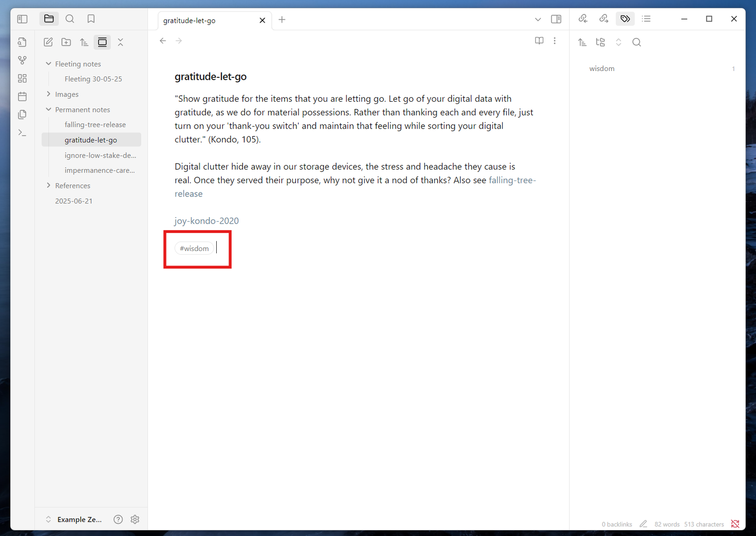Change file sort order icon

(x=84, y=42)
